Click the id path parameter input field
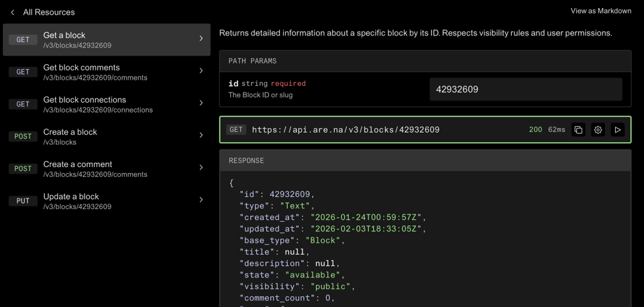The width and height of the screenshot is (644, 307). (525, 89)
